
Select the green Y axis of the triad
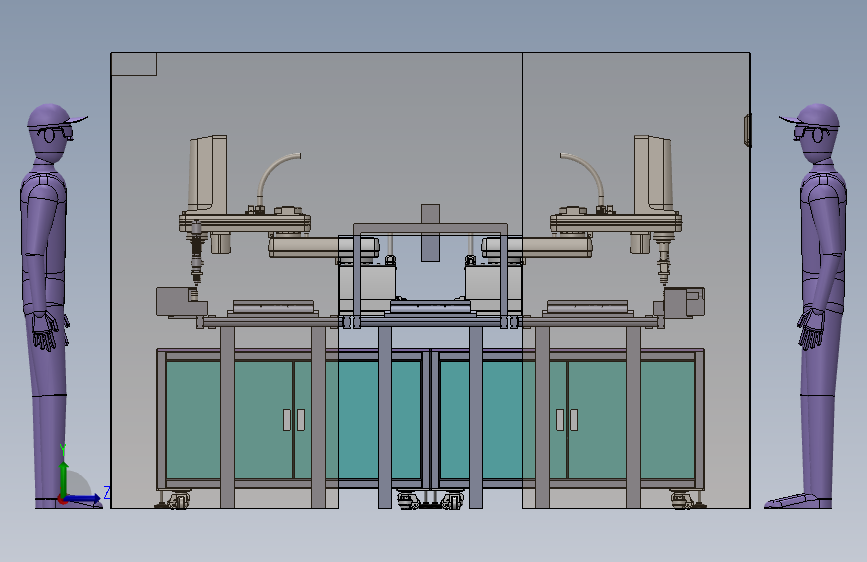(64, 478)
